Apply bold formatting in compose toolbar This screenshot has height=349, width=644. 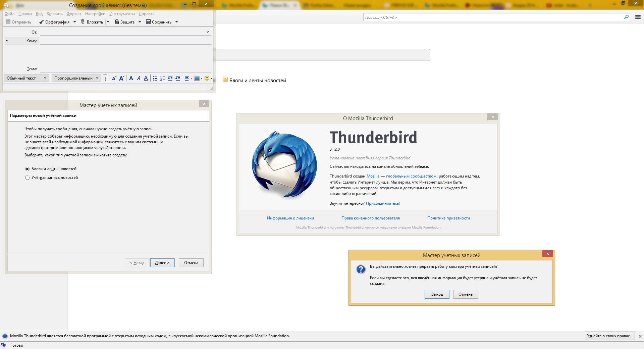coord(131,78)
